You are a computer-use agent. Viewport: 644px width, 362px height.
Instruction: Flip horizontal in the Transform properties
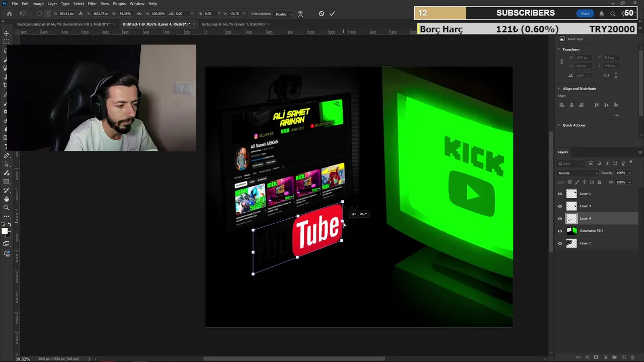point(607,75)
